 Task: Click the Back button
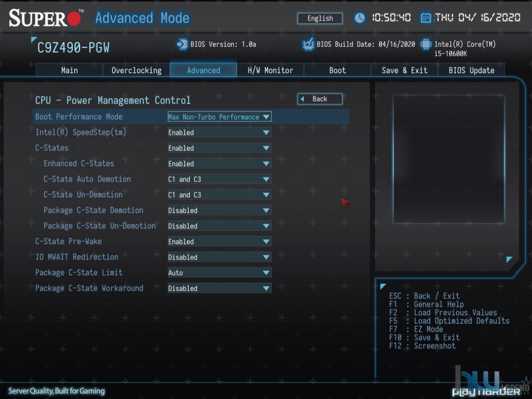[320, 99]
